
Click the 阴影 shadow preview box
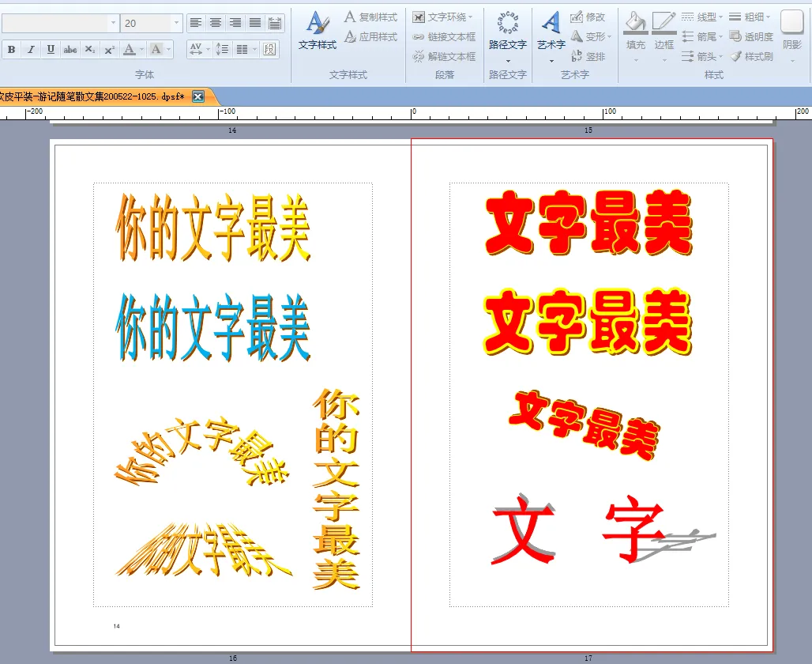point(791,22)
